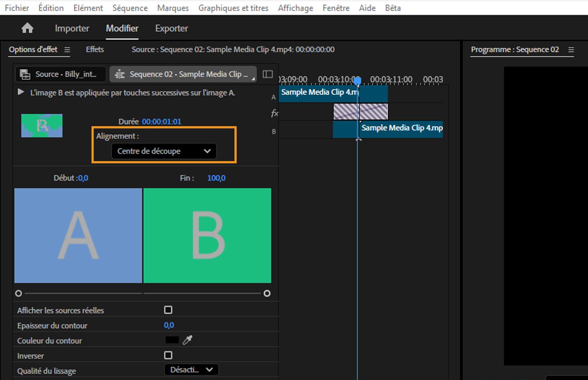Select the Source Billy_int clip button

[61, 74]
